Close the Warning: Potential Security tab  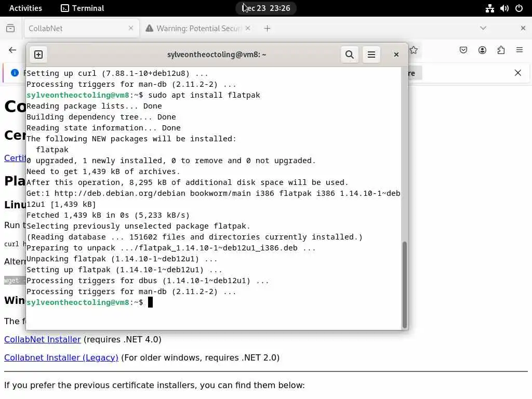248,28
